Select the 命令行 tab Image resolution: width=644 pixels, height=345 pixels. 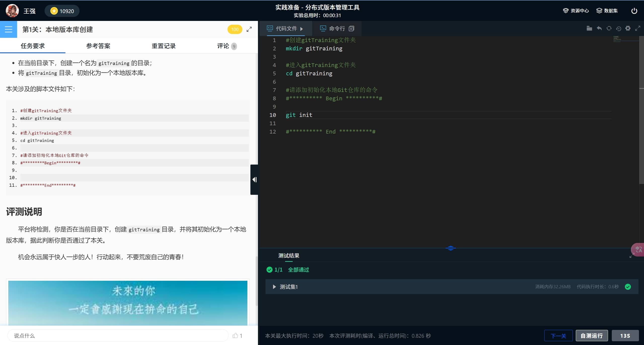[337, 28]
